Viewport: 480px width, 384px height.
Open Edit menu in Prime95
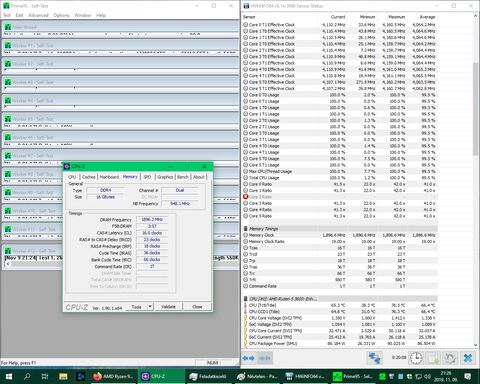click(x=19, y=15)
